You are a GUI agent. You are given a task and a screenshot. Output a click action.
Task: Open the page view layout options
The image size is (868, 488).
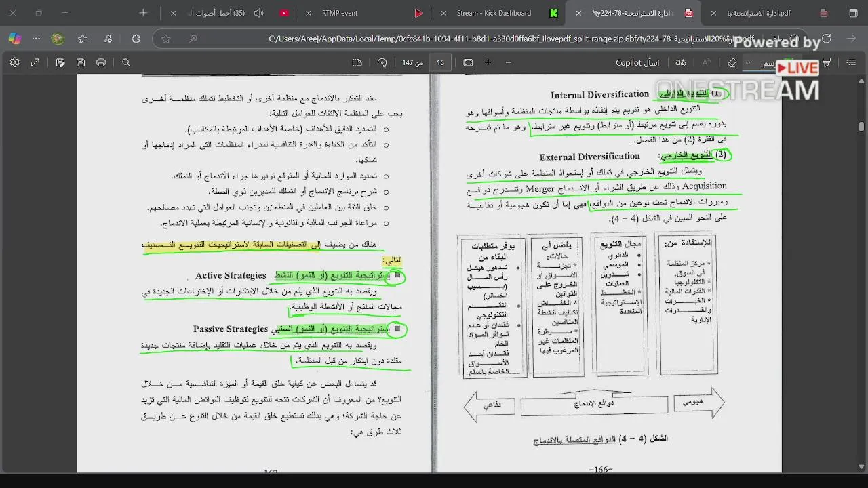point(357,62)
